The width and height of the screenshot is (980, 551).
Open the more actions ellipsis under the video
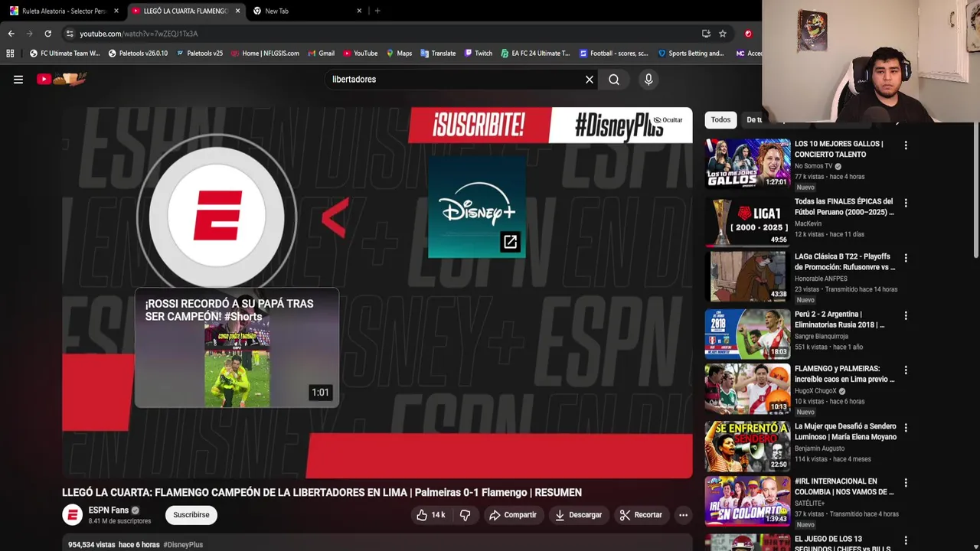click(x=683, y=515)
